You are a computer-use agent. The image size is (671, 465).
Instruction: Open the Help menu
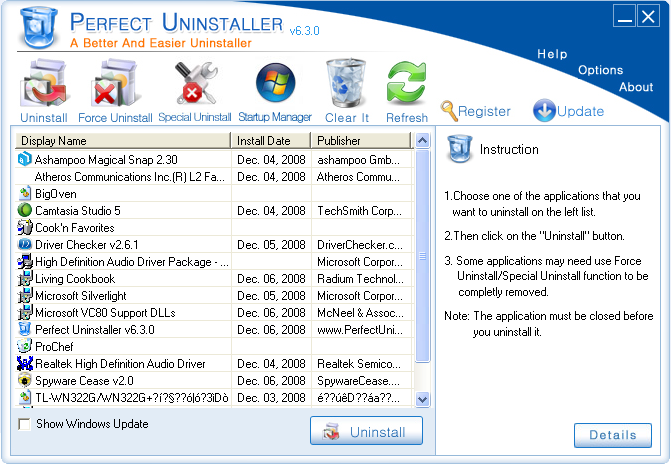coord(552,54)
